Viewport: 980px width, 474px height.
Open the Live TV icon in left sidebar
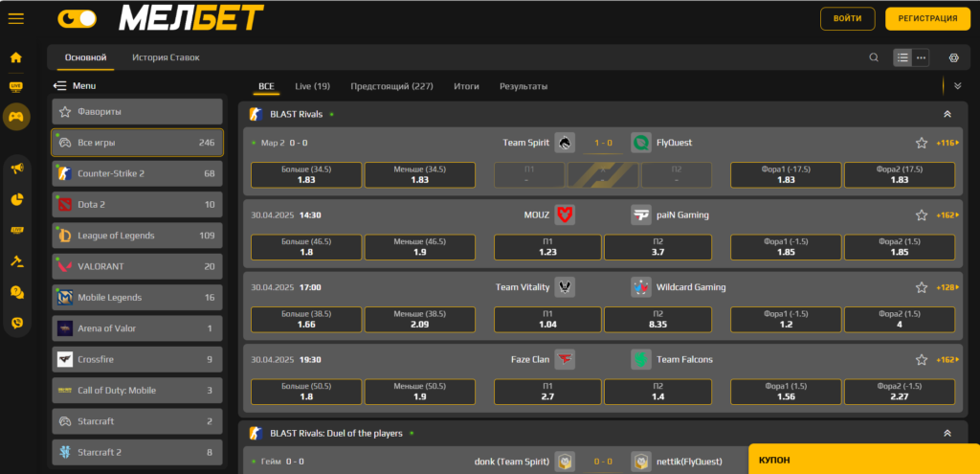click(x=16, y=87)
